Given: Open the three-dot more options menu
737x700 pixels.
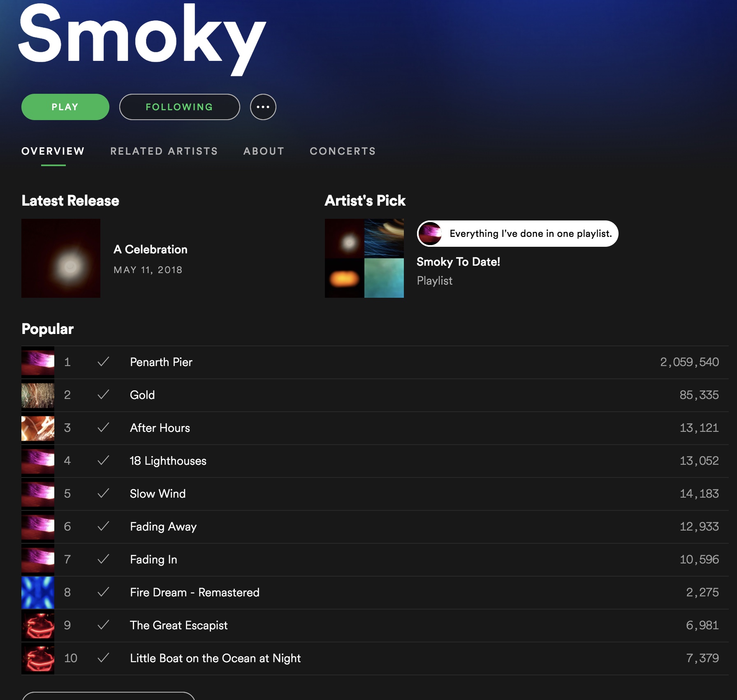Looking at the screenshot, I should [x=263, y=107].
